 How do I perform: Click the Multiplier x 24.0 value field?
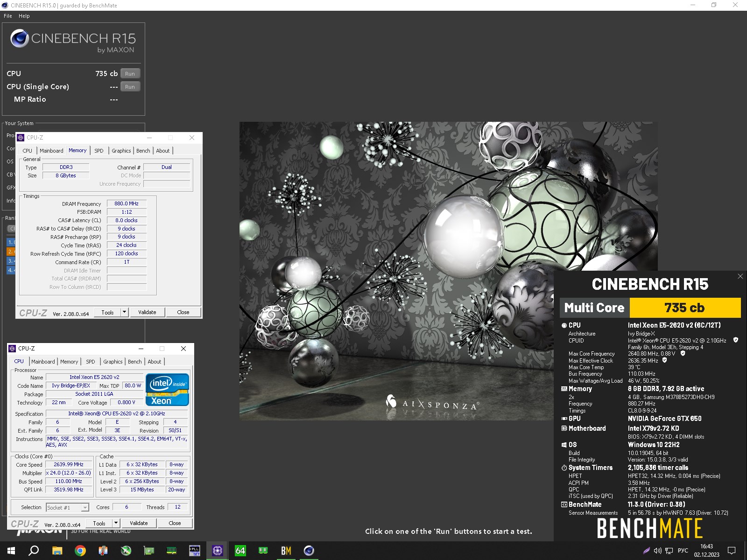point(69,473)
